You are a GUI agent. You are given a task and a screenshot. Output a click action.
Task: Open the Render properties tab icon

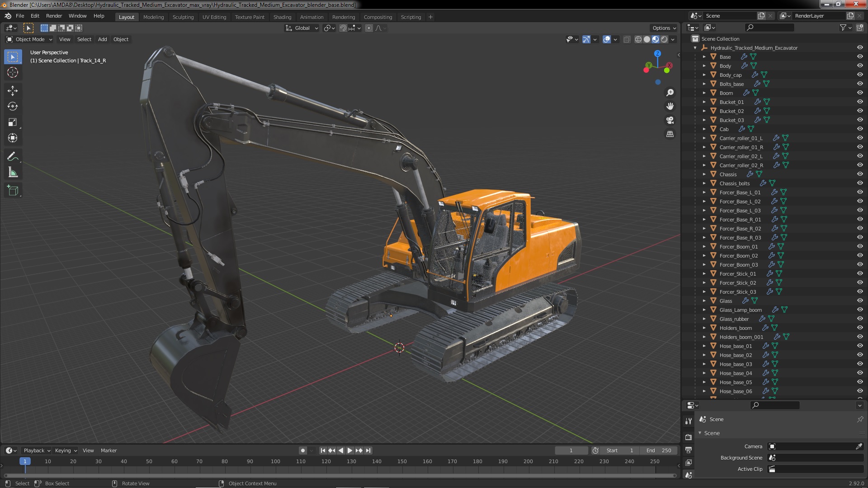tap(689, 437)
